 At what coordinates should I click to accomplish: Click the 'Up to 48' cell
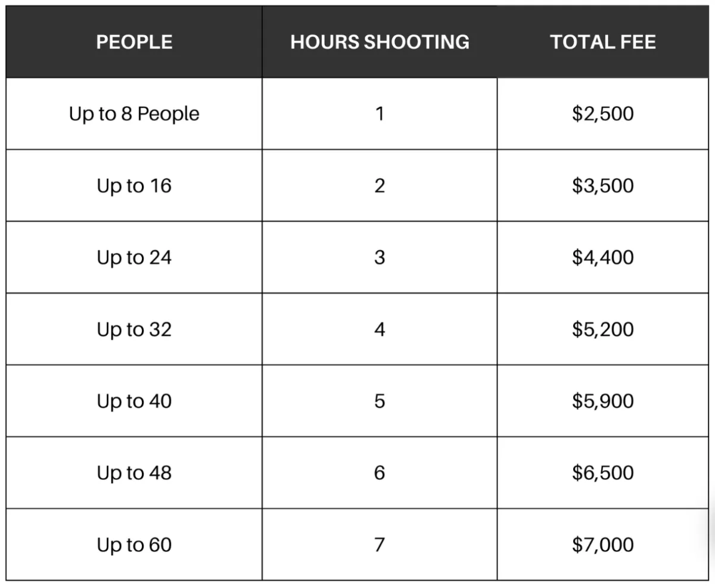134,472
